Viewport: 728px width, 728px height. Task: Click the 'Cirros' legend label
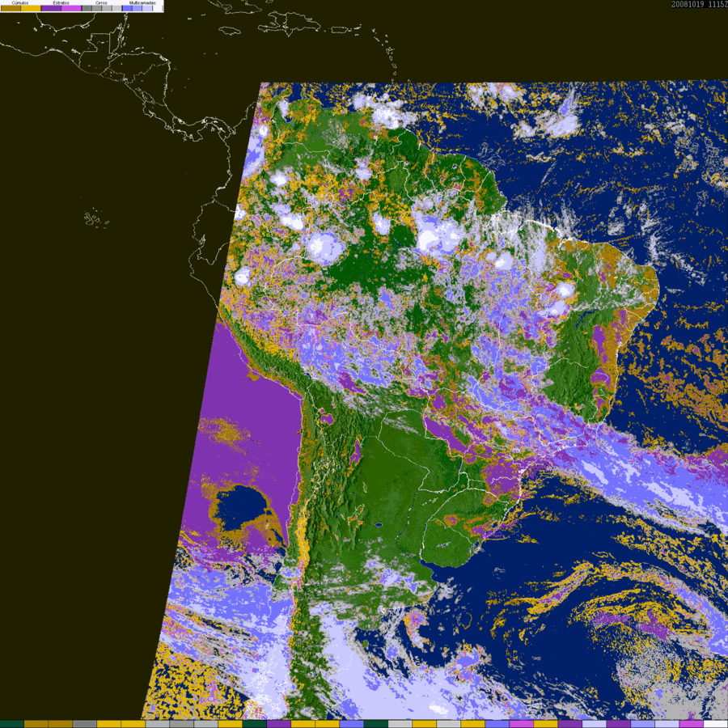[x=101, y=2]
